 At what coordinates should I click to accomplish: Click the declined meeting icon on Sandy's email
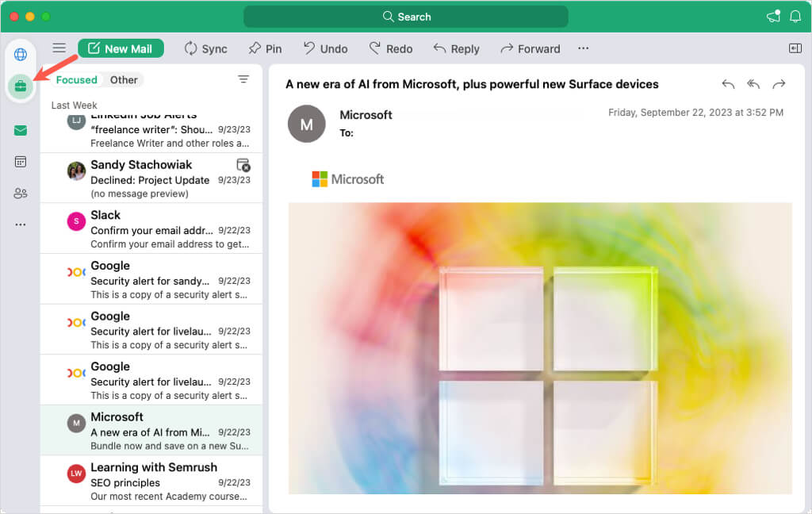243,165
